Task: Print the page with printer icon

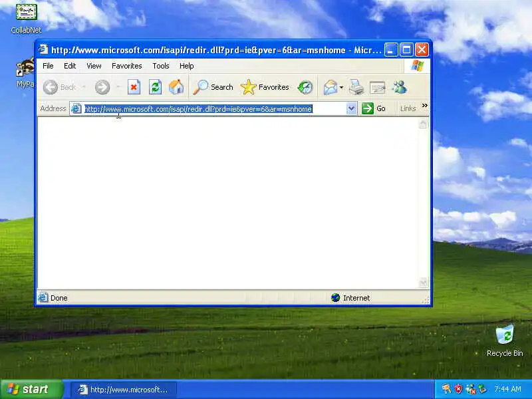Action: tap(356, 88)
